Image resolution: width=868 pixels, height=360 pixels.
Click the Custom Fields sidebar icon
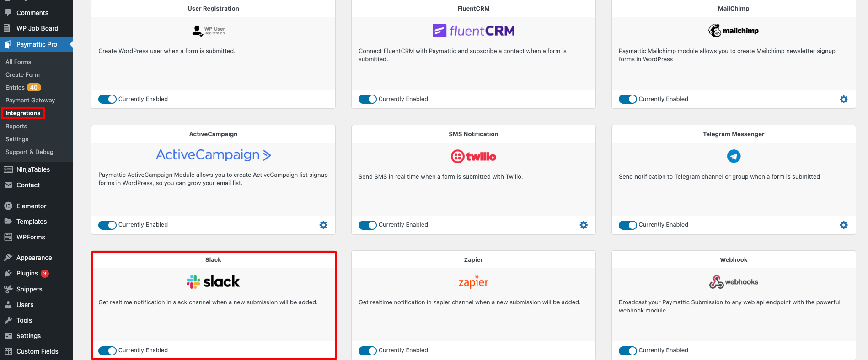pyautogui.click(x=8, y=351)
